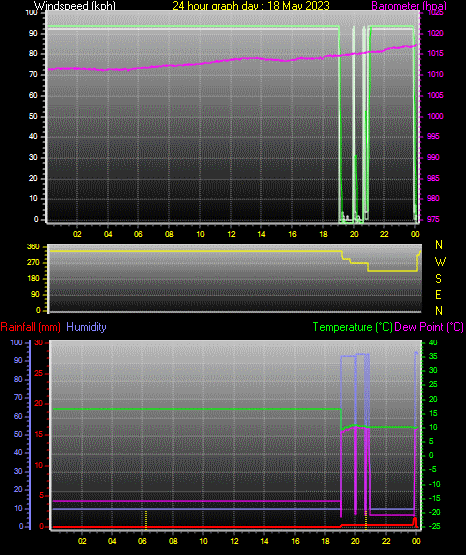This screenshot has height=555, width=466.
Task: Click the '1005' barometer scale value
Action: click(x=436, y=95)
